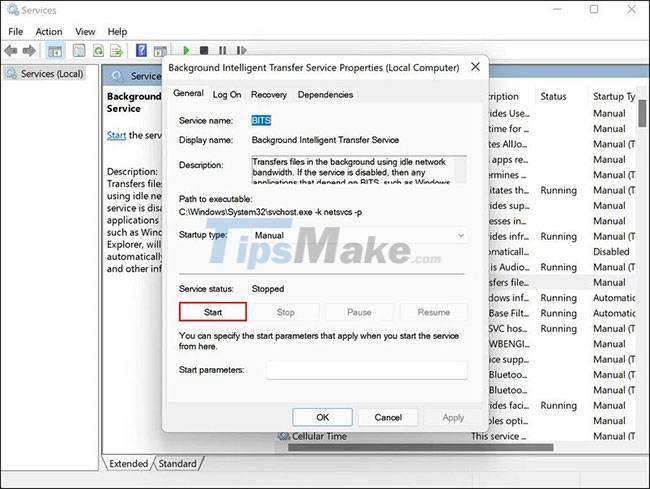Click the Status column header

[x=553, y=97]
